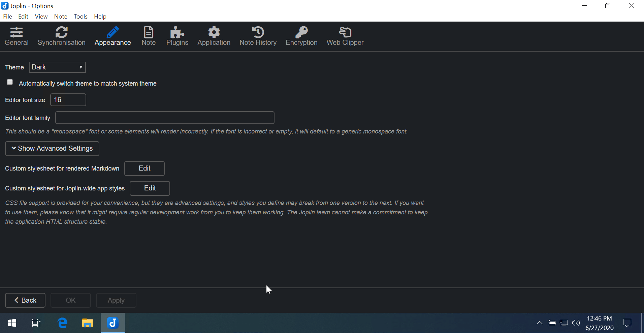Image resolution: width=644 pixels, height=333 pixels.
Task: Click the Editor font family field
Action: (164, 117)
